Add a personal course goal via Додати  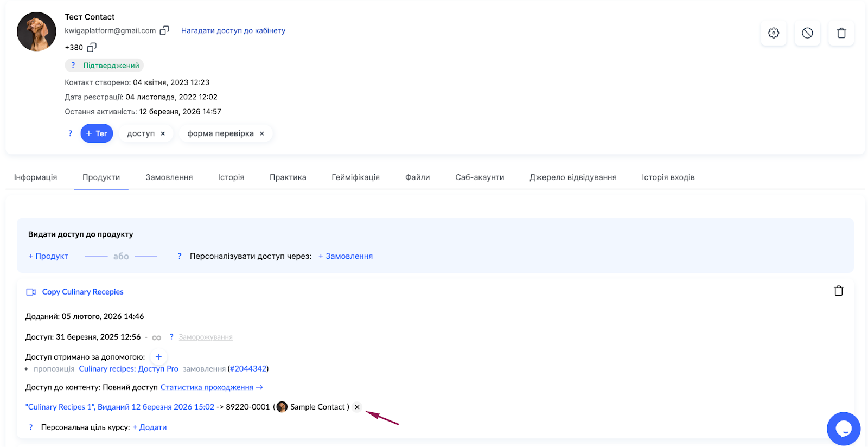[x=150, y=427]
